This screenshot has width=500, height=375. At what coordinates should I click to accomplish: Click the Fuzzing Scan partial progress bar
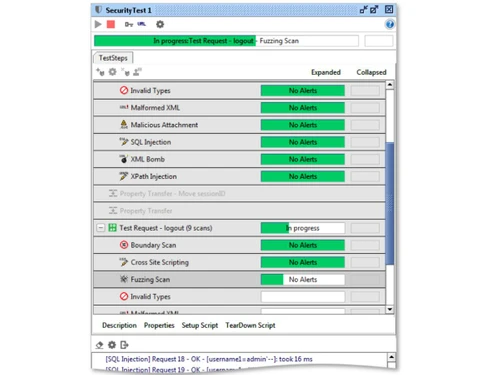(x=303, y=279)
